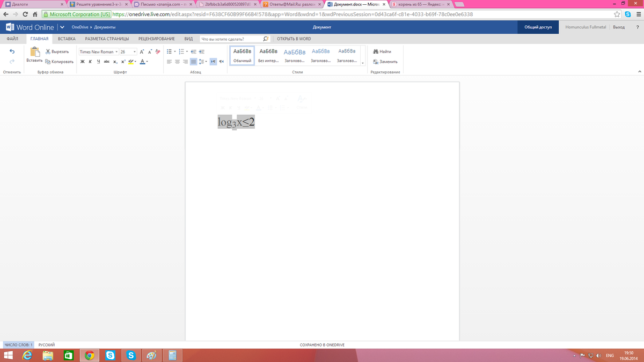This screenshot has height=362, width=644.
Task: Open the РЕЦЕНЗИРОВАНИЕ ribbon tab
Action: 156,39
